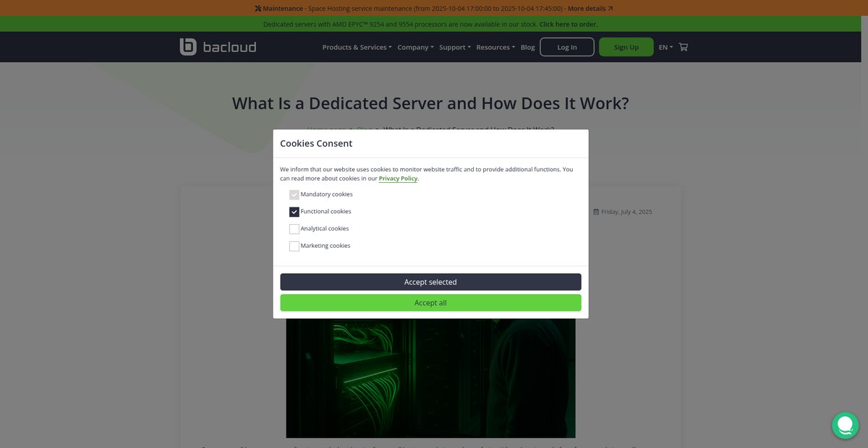Click the Log In button
868x448 pixels.
click(567, 47)
